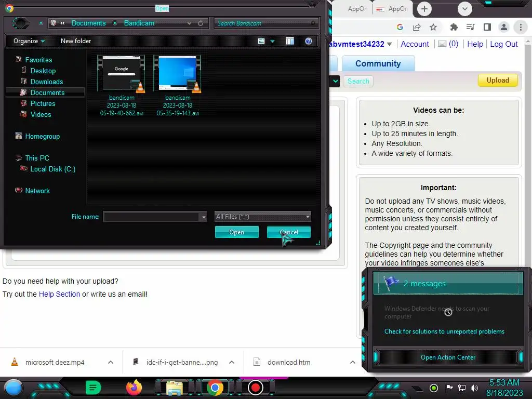Click the refresh icon in the address bar

tap(201, 23)
